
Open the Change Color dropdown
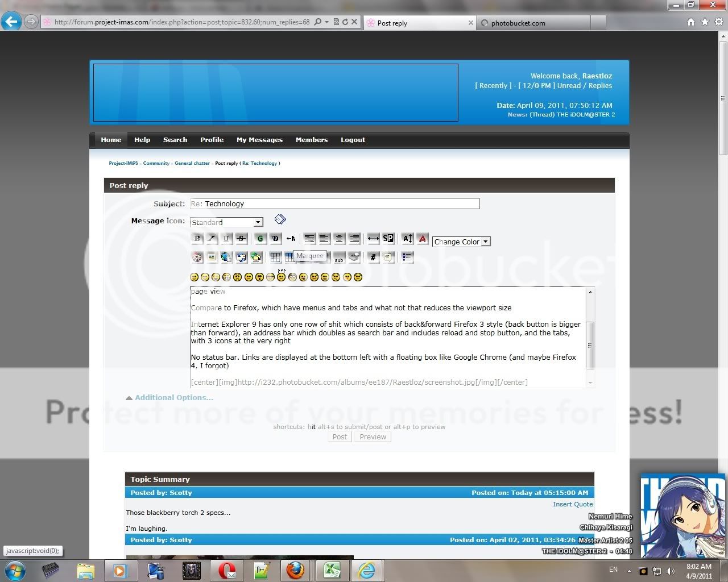click(461, 242)
